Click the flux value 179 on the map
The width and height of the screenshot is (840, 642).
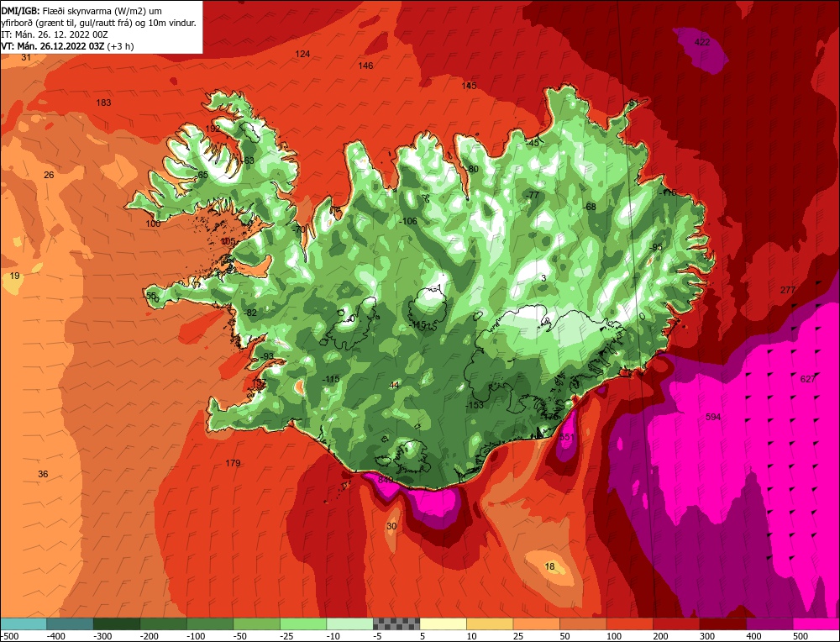click(233, 463)
